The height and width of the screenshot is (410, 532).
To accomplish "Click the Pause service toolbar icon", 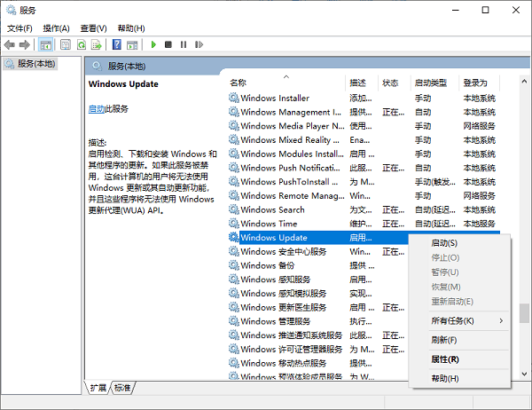I will point(184,44).
